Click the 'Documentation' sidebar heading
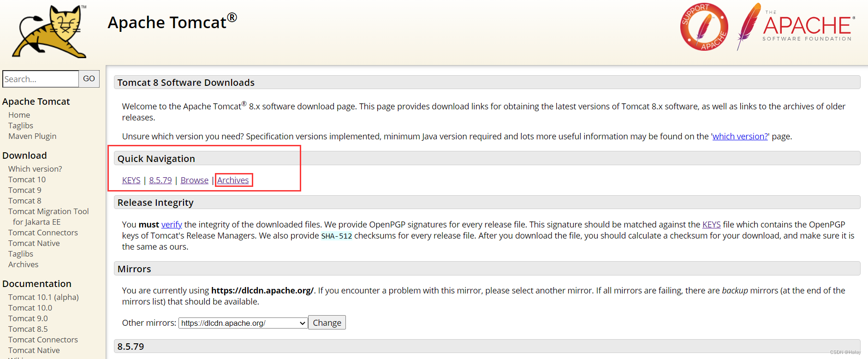This screenshot has width=868, height=359. 37,284
